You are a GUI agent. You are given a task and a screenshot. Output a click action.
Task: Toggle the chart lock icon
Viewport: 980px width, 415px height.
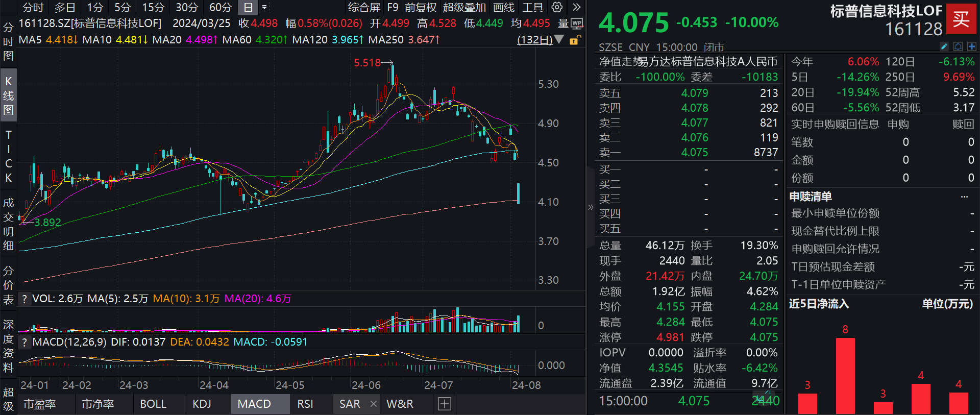point(574,40)
